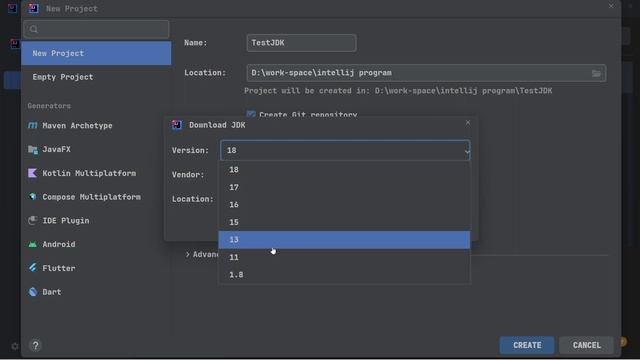Close the New Project window
This screenshot has width=640, height=360.
611,6
